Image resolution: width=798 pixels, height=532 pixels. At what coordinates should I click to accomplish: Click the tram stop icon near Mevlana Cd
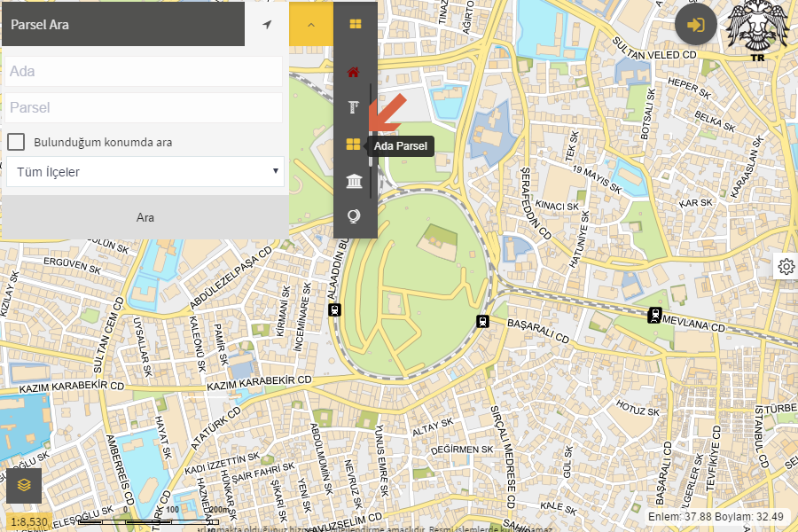[x=654, y=314]
